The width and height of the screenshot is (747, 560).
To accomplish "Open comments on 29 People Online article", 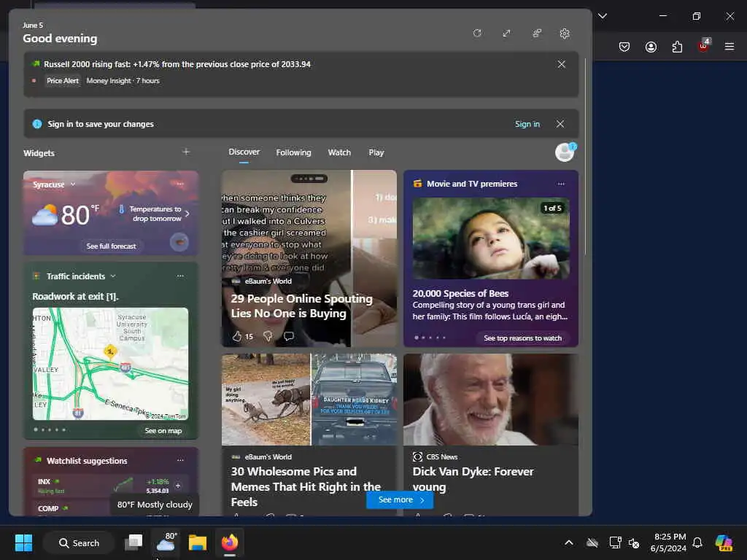I will click(289, 336).
